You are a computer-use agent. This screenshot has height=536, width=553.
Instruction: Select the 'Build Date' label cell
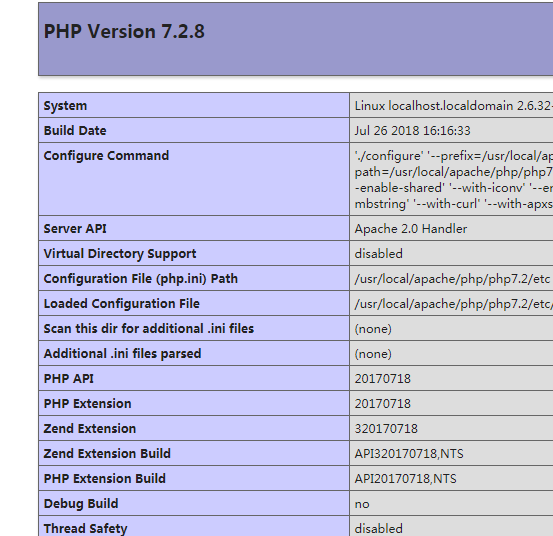coord(194,130)
